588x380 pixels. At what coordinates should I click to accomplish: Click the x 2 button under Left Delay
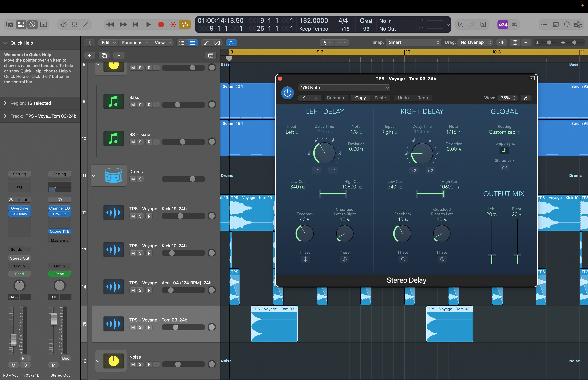pos(333,170)
